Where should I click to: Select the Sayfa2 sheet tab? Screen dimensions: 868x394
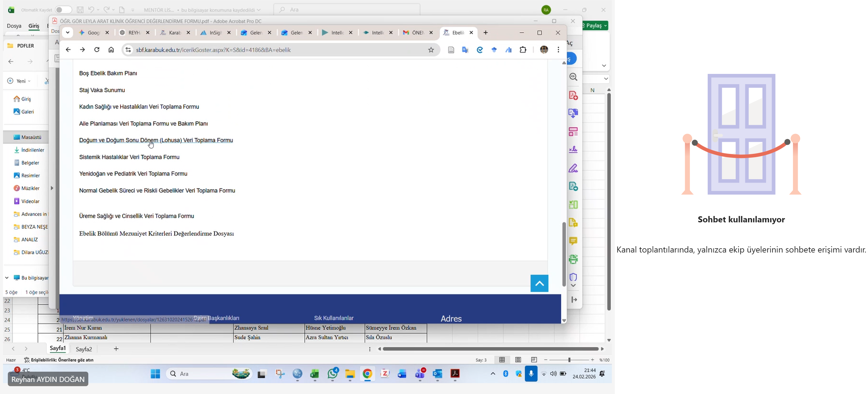point(84,349)
